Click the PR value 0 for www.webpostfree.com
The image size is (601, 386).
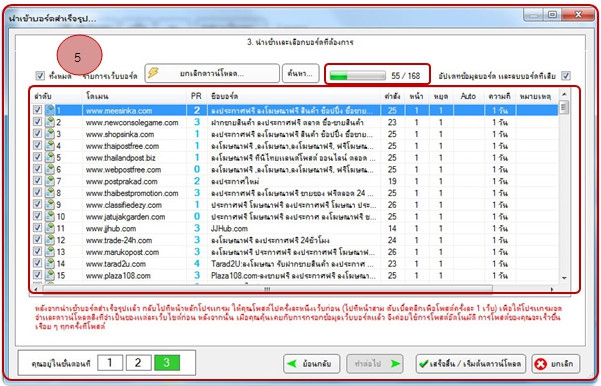point(197,169)
